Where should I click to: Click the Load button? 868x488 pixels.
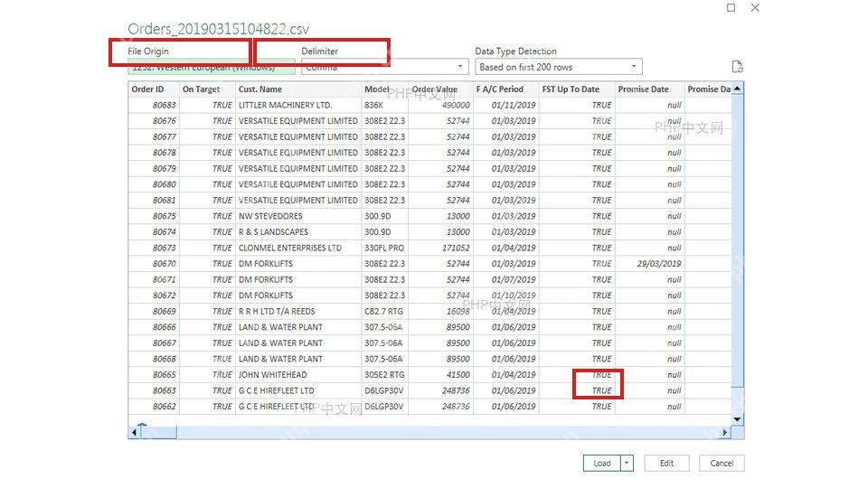point(602,463)
